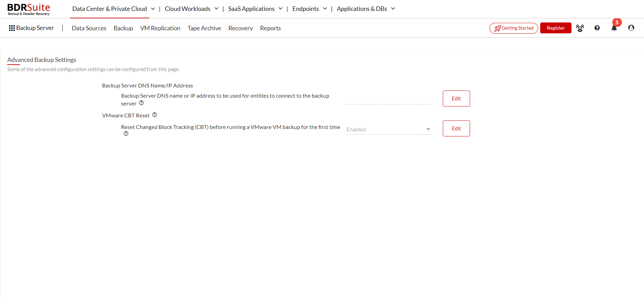Click the Backup Server DNS Name/IP Address label

pyautogui.click(x=147, y=86)
